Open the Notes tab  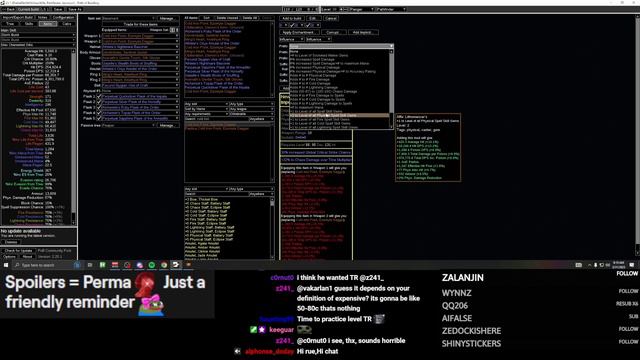tap(42, 18)
